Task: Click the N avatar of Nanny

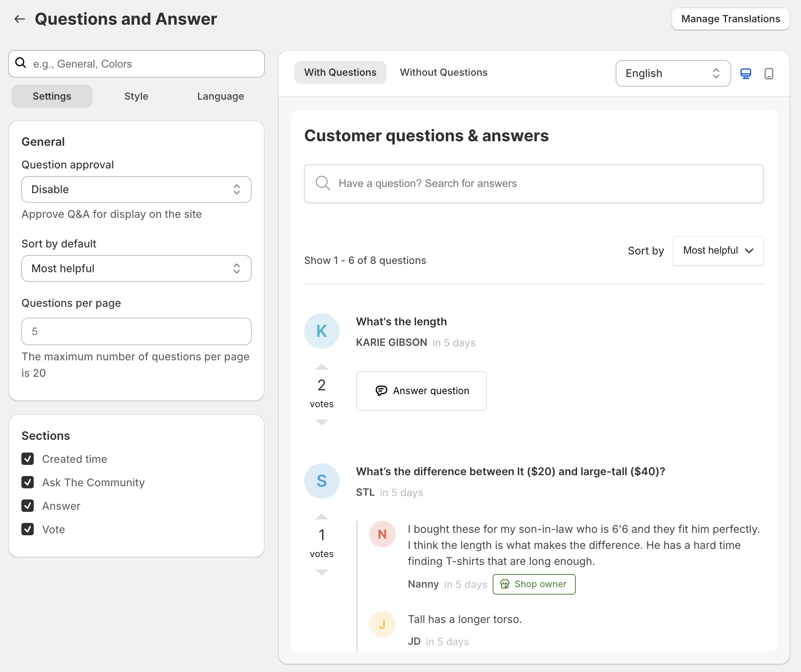Action: 382,534
